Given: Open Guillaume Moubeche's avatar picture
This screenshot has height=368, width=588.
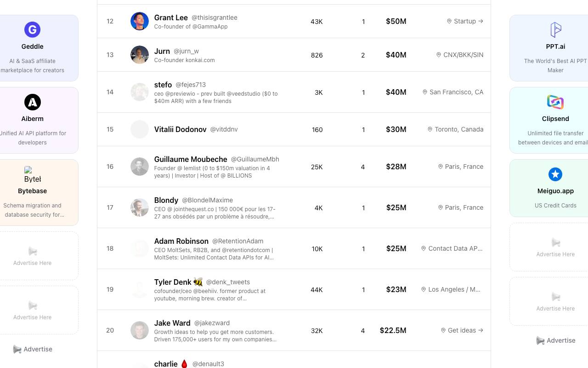Looking at the screenshot, I should coord(140,167).
